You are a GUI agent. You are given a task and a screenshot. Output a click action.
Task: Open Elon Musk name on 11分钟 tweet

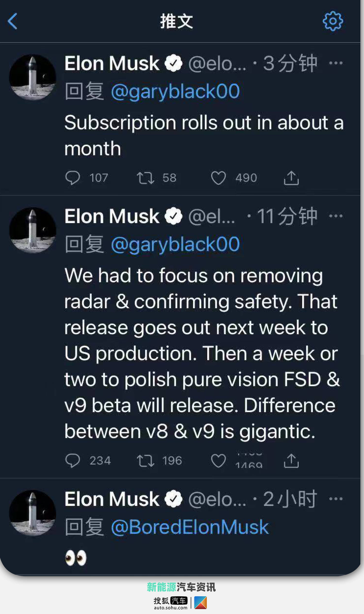point(112,216)
